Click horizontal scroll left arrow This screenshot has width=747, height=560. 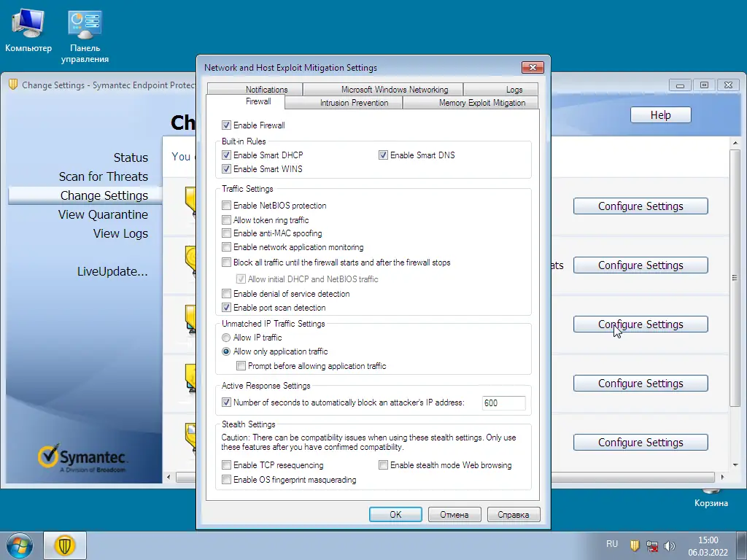click(x=169, y=477)
